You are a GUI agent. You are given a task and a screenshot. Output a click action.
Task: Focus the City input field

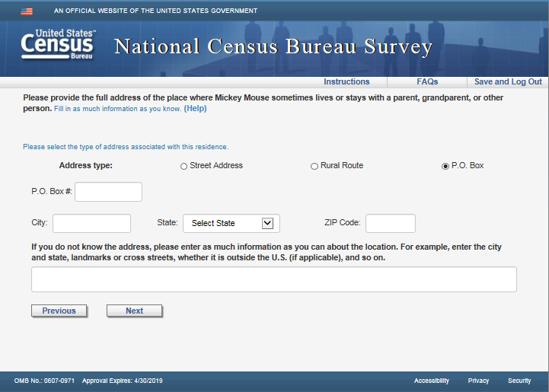(91, 223)
